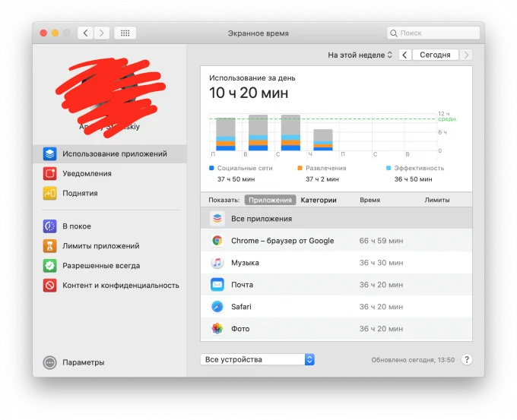Click the '37 ч 2 мин' entertainment total

point(322,179)
